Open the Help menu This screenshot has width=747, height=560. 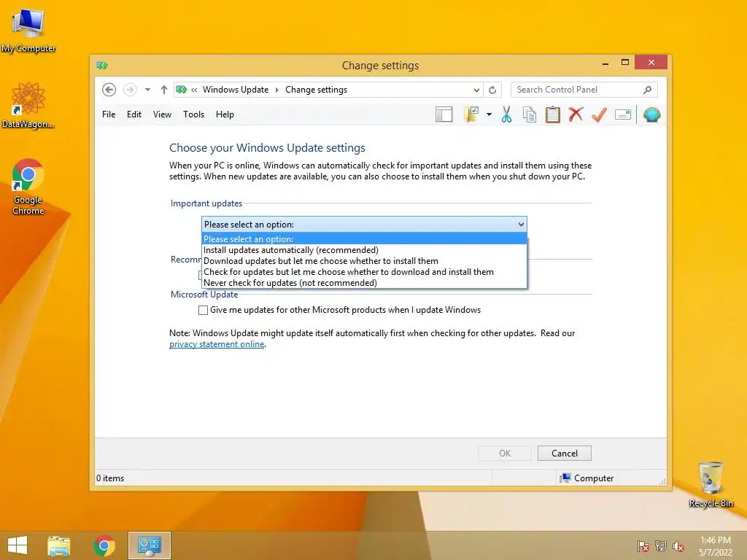coord(225,114)
